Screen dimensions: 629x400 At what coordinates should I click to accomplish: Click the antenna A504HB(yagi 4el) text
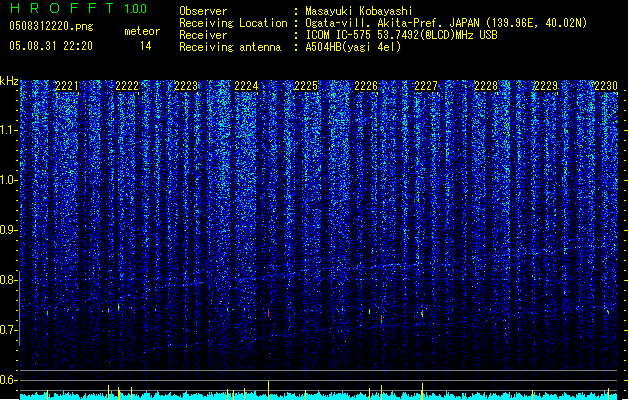(x=353, y=47)
